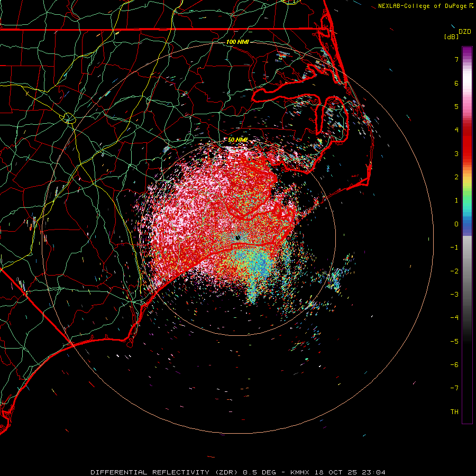Click the '5' value on colorbar
476x476 pixels.
point(456,106)
